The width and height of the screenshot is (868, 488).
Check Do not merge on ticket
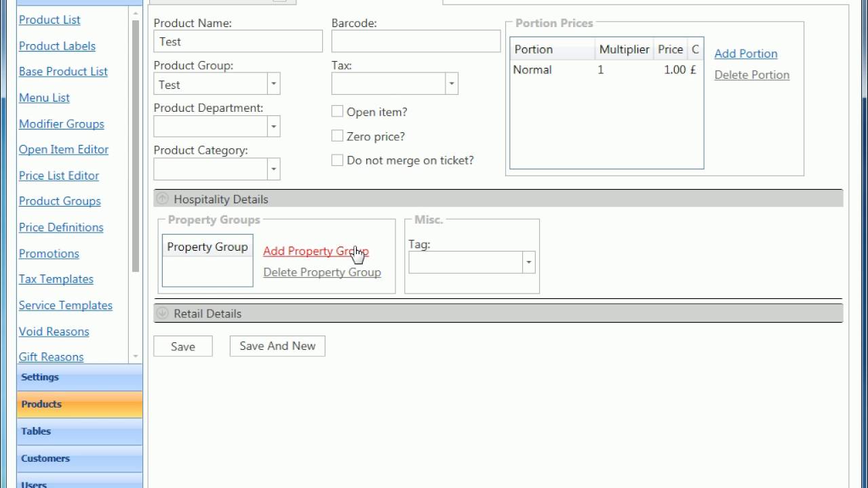337,160
